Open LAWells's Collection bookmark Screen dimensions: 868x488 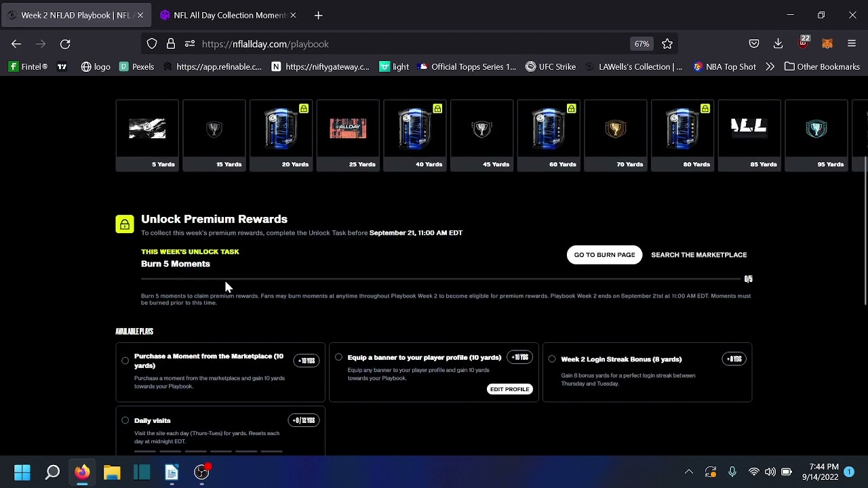pos(633,66)
